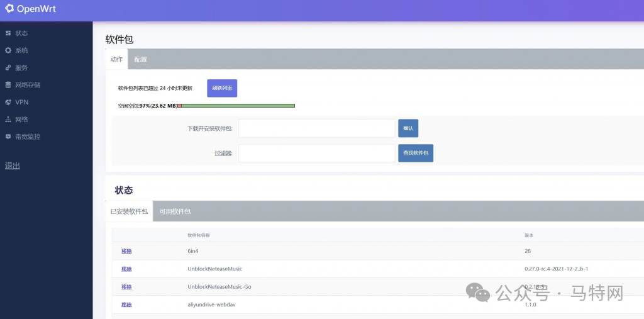644x319 pixels.
Task: Select the 已安装软件包 tab
Action: click(129, 211)
